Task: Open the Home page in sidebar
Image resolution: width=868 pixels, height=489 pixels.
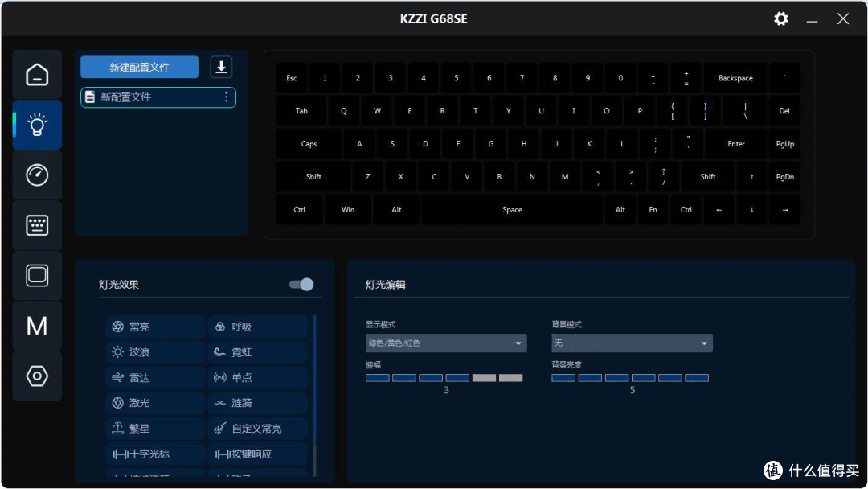Action: point(37,74)
